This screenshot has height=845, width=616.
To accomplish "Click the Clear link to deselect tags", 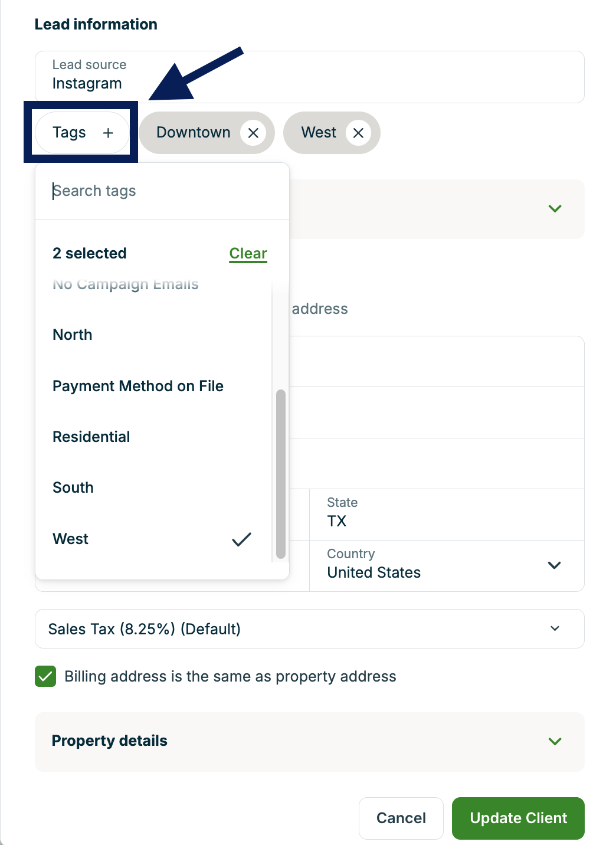I will pos(247,253).
